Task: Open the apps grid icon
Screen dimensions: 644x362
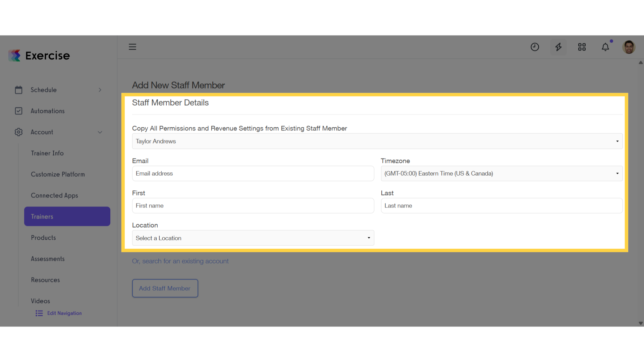Action: (x=582, y=47)
